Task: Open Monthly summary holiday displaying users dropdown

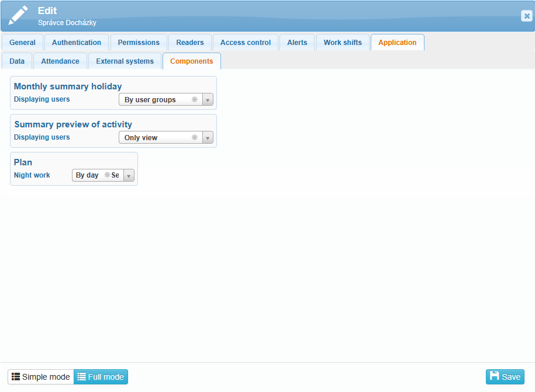Action: point(166,99)
